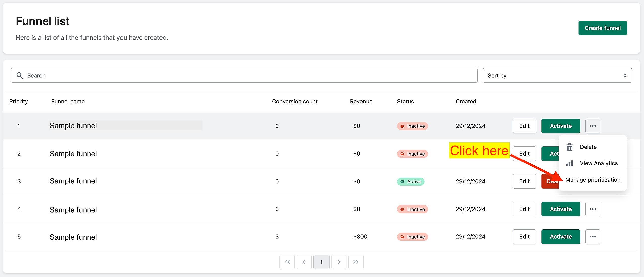Jump to the last page with the double-right arrow
This screenshot has width=644, height=277.
[356, 262]
